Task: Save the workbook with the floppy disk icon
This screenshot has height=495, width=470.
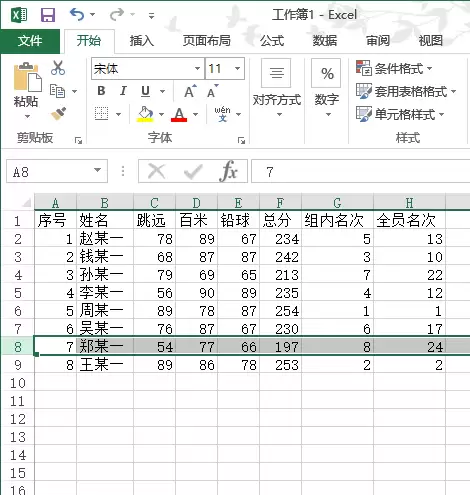Action: (x=48, y=15)
